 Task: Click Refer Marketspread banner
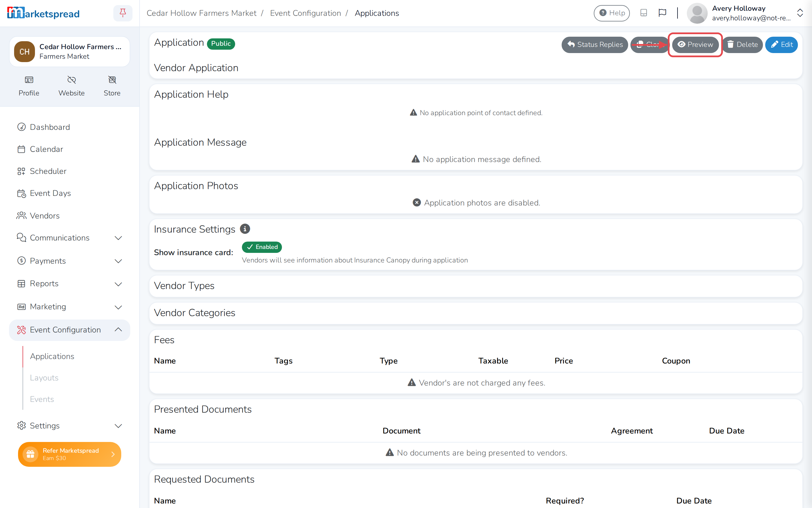pyautogui.click(x=69, y=454)
